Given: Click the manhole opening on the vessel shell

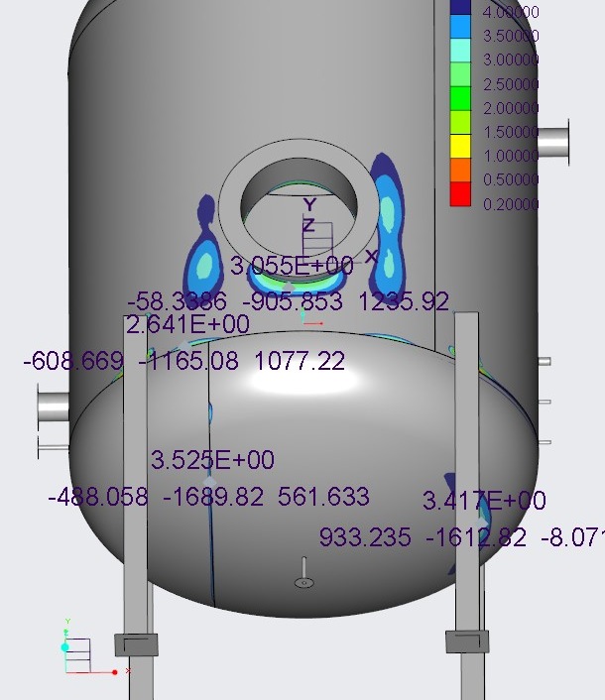Looking at the screenshot, I should 299,208.
